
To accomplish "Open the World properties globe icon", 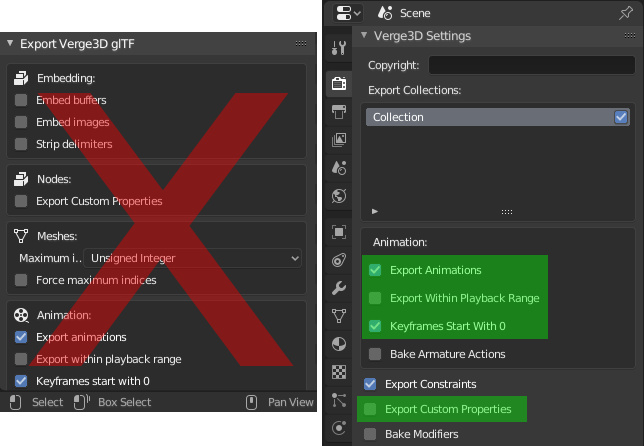I will [339, 196].
